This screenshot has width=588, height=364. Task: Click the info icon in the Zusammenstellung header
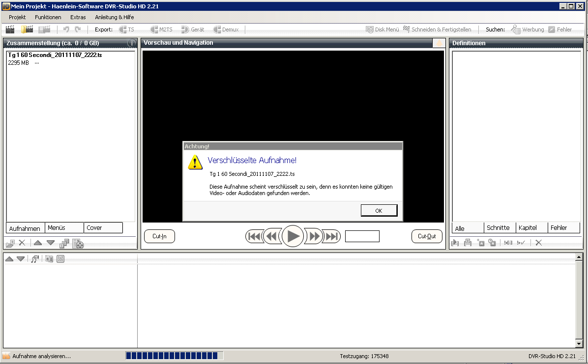click(132, 43)
